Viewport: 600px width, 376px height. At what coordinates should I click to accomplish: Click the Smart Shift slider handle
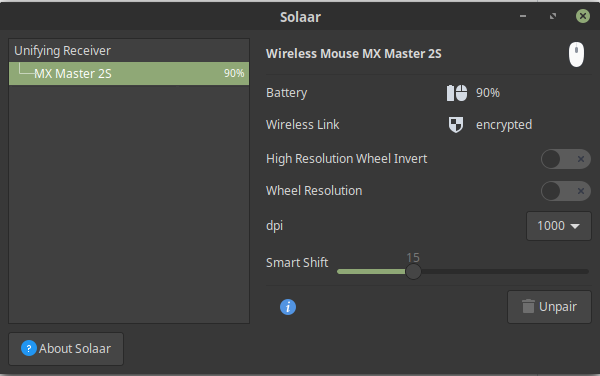click(x=413, y=272)
